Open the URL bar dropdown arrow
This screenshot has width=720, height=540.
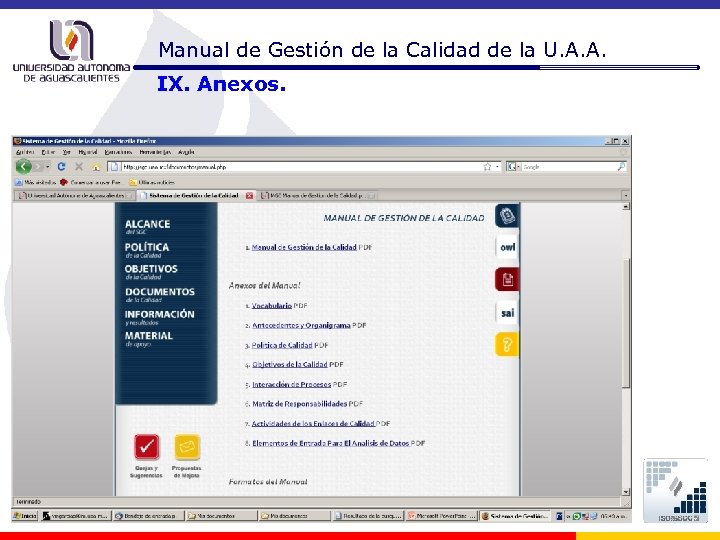pos(497,167)
